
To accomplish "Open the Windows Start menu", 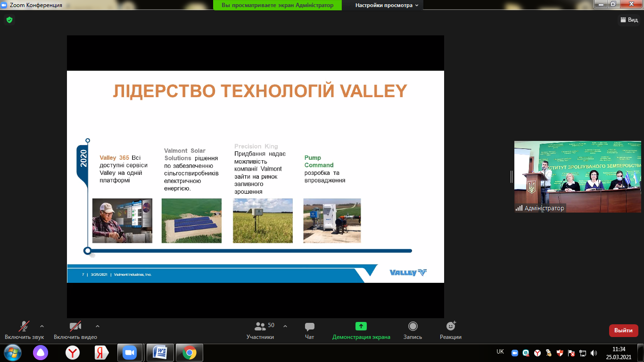I will point(12,353).
